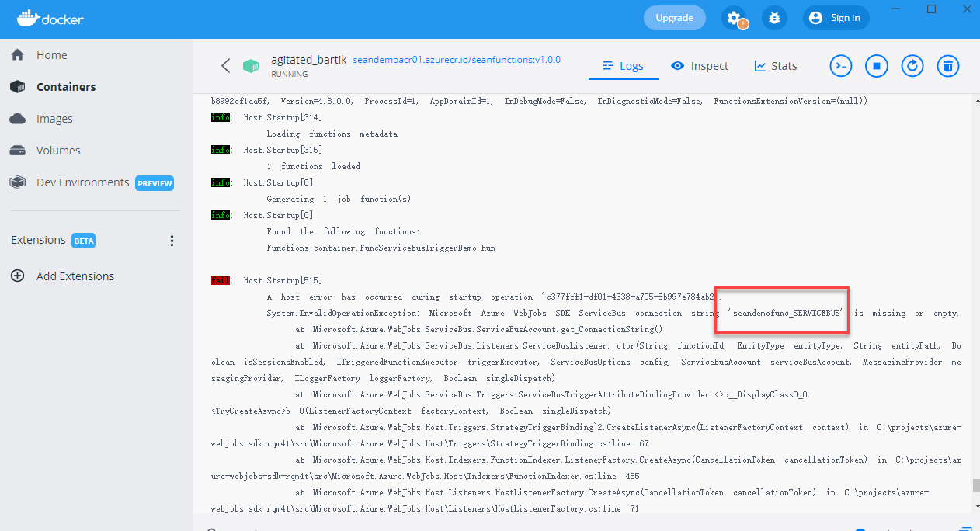Restart the container with the restart icon

point(912,66)
